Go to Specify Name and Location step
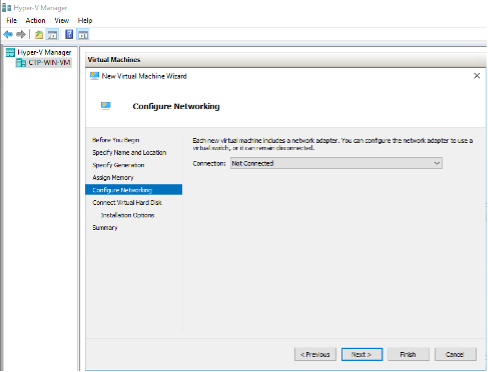488x372 pixels. coord(129,152)
